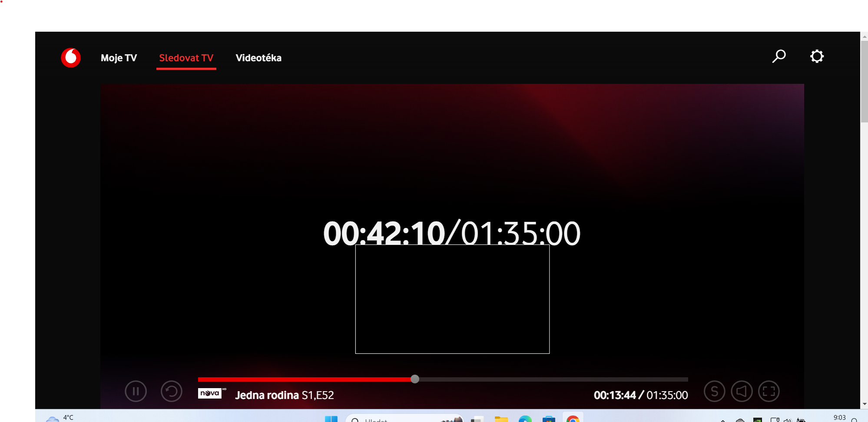Open Chrome from the taskbar
The image size is (868, 422).
coord(573,419)
